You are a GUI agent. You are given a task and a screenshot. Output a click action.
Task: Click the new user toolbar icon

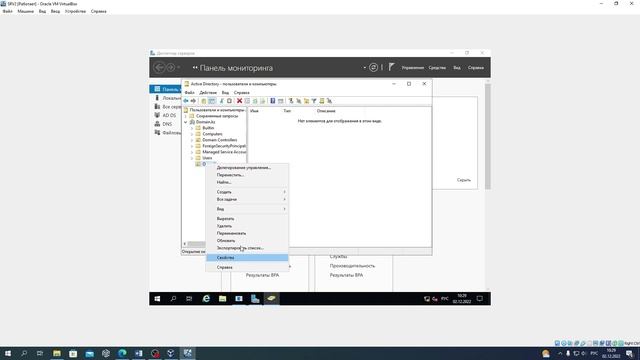pyautogui.click(x=291, y=101)
